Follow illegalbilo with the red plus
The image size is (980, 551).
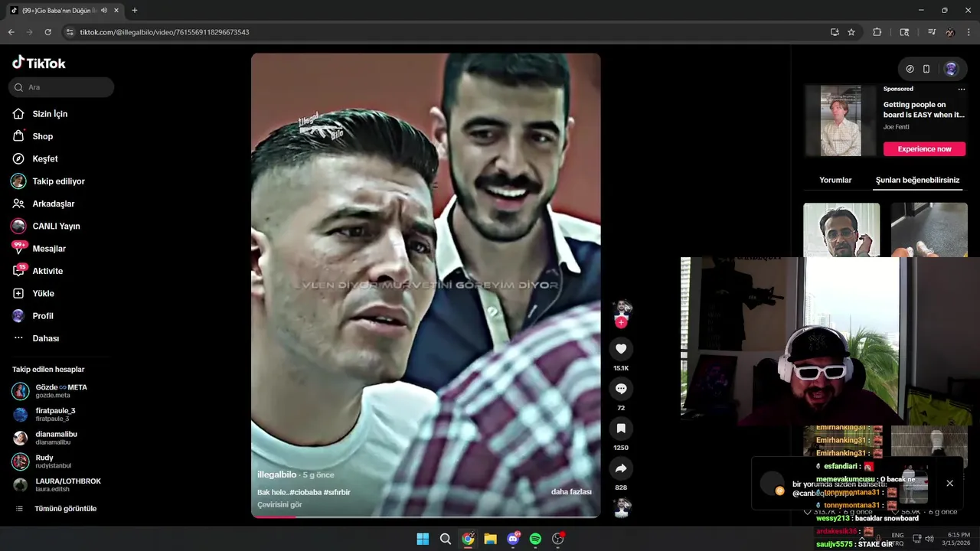point(621,323)
